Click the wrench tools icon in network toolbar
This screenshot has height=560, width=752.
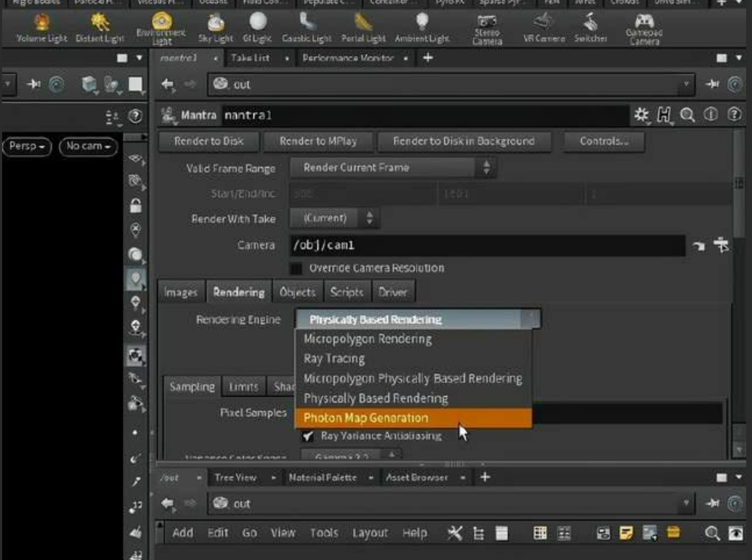pyautogui.click(x=455, y=532)
